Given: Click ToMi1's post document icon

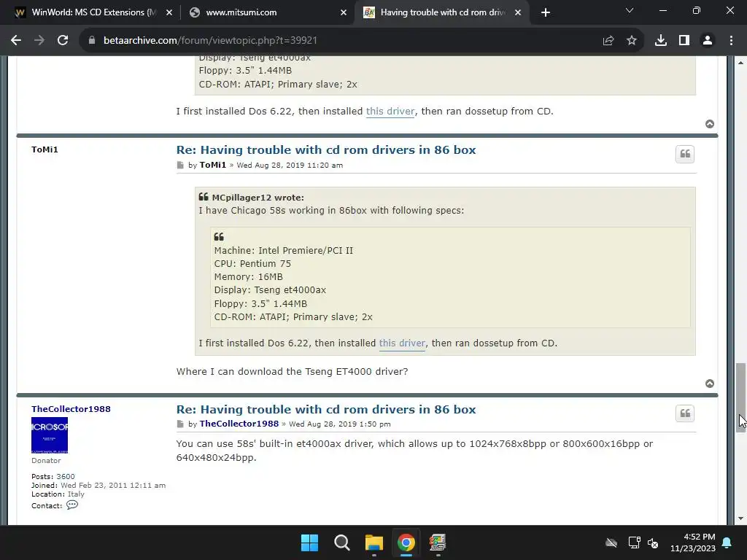Looking at the screenshot, I should coord(180,166).
